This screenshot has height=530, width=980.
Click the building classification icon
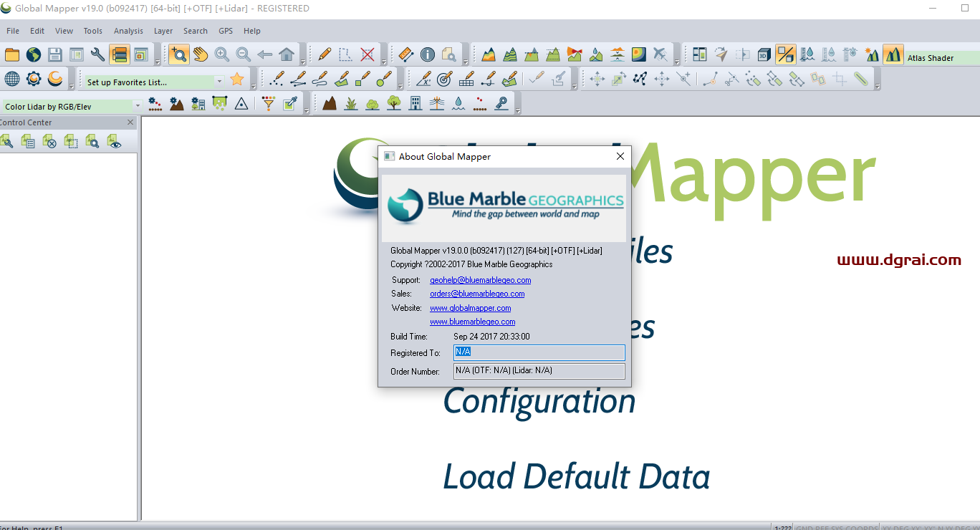(415, 104)
